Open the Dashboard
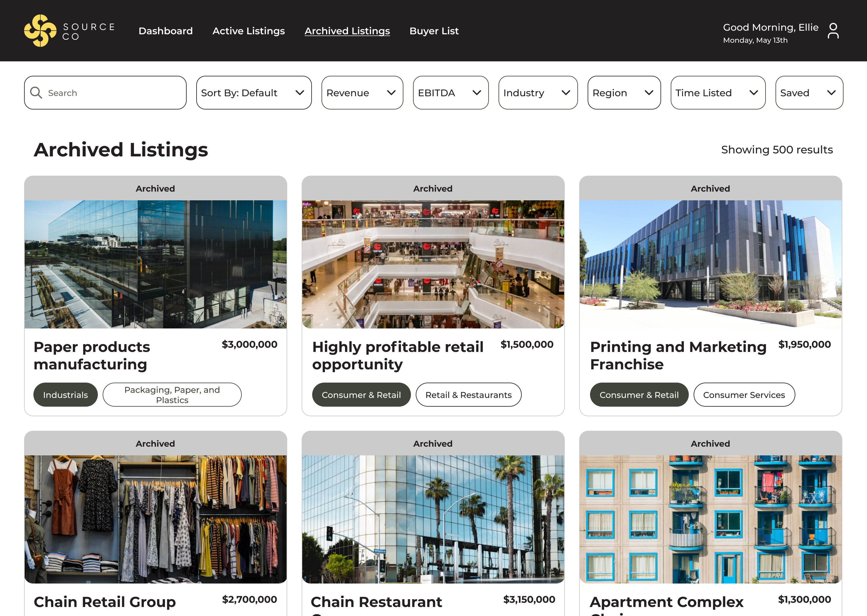The width and height of the screenshot is (867, 616). pyautogui.click(x=166, y=31)
